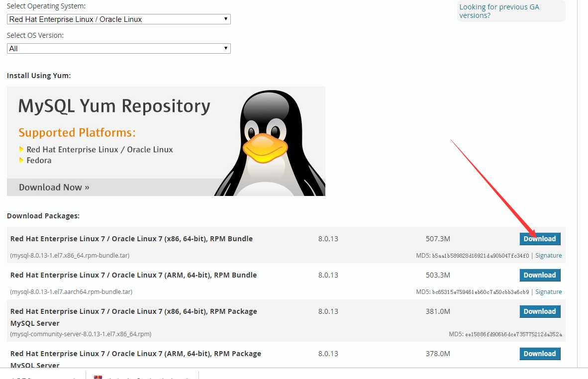This screenshot has width=588, height=379.
Task: Click 'MySQL Server' subtitle under x86 RPM Package
Action: (x=35, y=323)
